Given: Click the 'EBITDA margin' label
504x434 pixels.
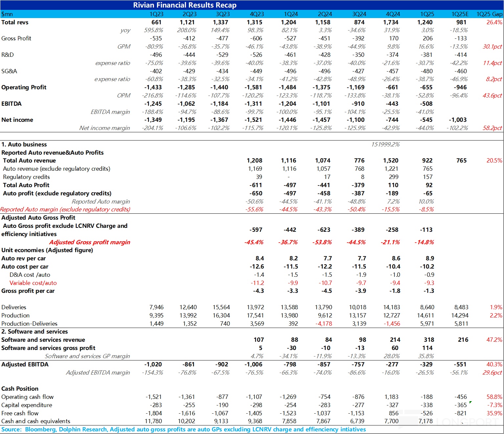Looking at the screenshot, I should pyautogui.click(x=110, y=112).
